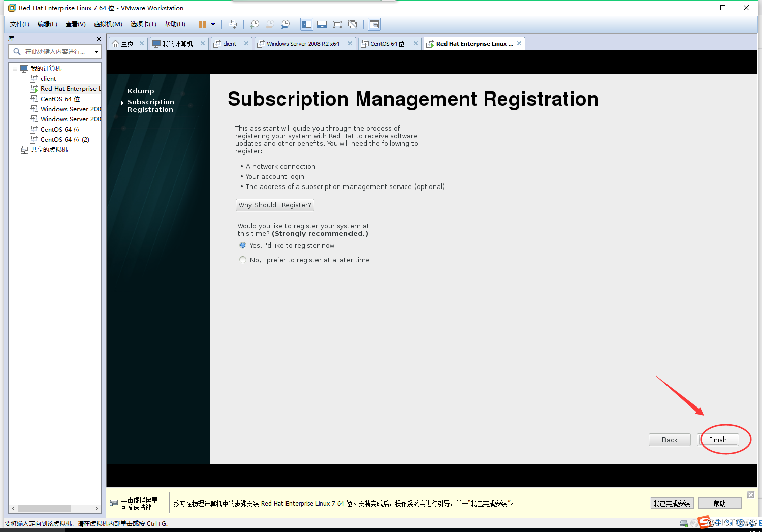Select CentOS 64 位 (2) in library
The image size is (762, 532).
click(x=65, y=140)
